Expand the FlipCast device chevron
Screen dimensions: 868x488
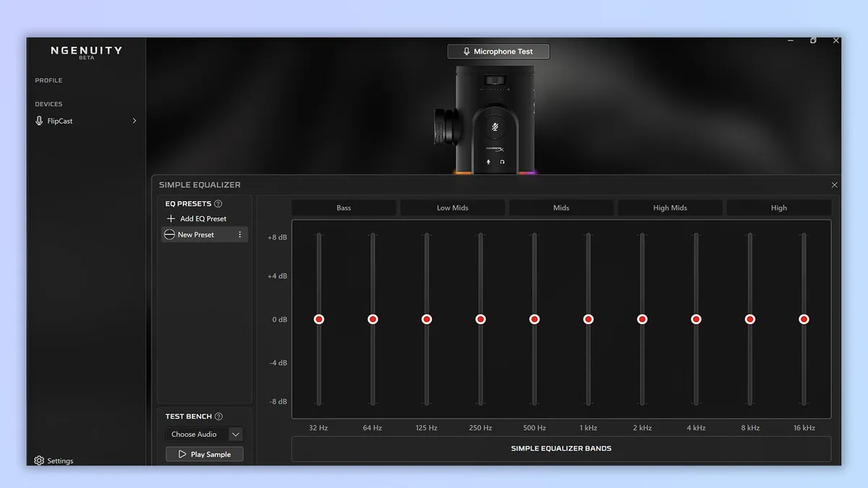click(134, 121)
